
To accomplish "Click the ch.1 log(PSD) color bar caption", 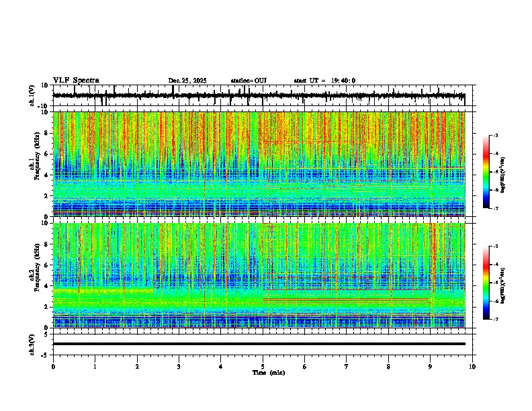I will 503,175.
